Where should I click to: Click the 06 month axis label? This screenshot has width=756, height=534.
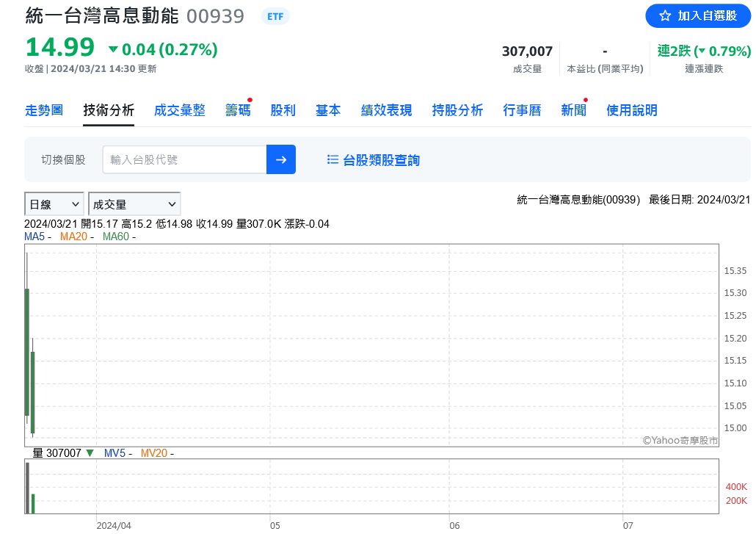coord(454,525)
